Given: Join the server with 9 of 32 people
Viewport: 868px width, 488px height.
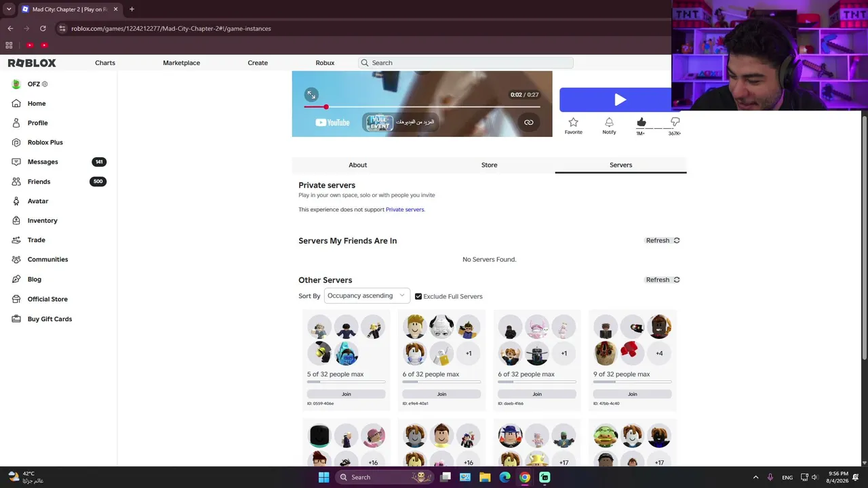Looking at the screenshot, I should tap(633, 394).
